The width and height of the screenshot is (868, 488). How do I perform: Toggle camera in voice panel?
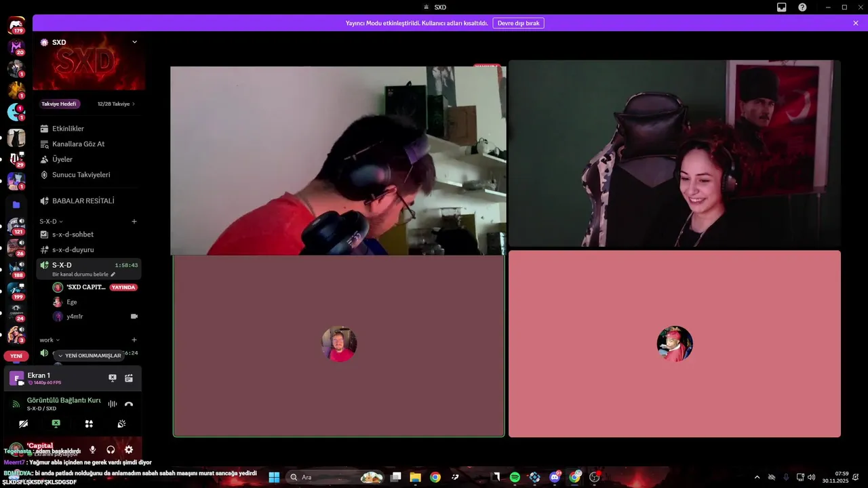click(x=24, y=424)
